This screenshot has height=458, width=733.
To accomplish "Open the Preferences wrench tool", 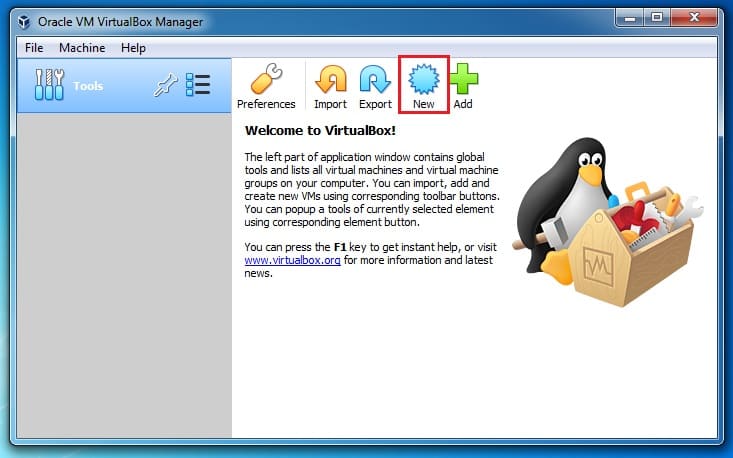I will click(266, 86).
